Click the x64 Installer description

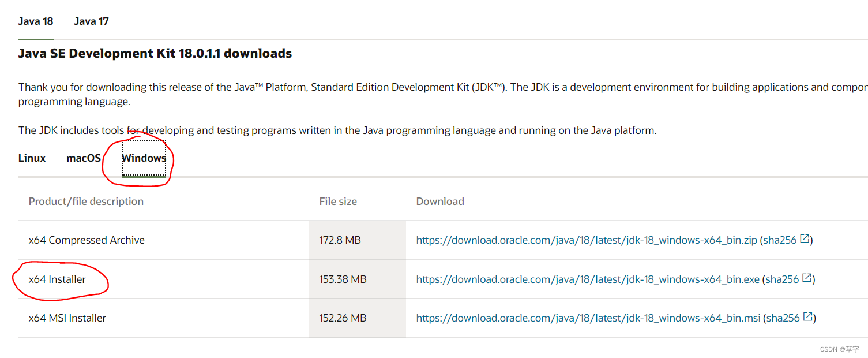pos(57,279)
